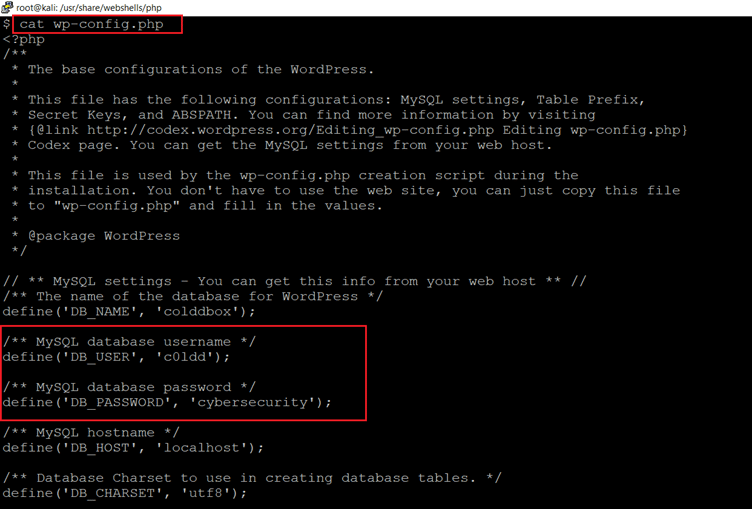Viewport: 752px width, 509px height.
Task: Click the DB_HOST define line
Action: pos(132,447)
